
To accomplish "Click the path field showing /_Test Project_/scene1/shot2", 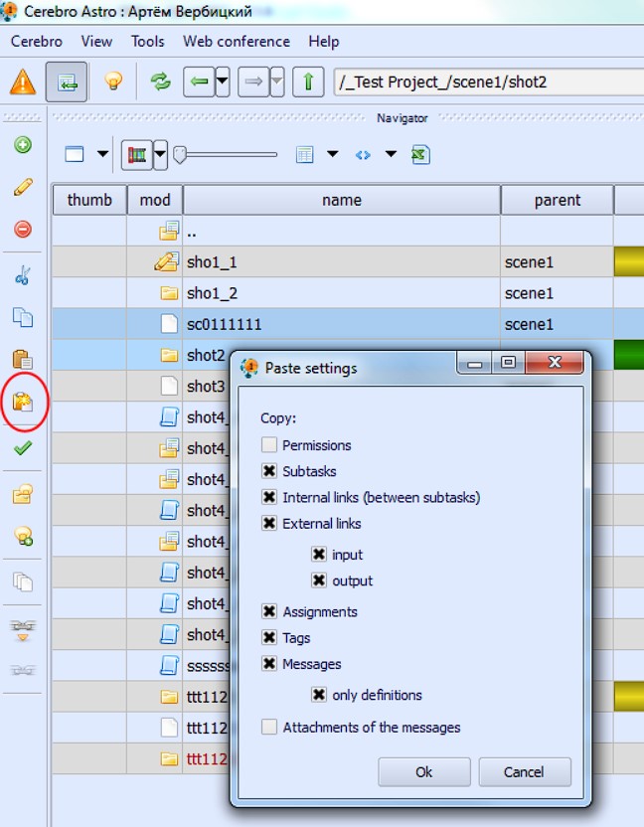I will [x=488, y=82].
